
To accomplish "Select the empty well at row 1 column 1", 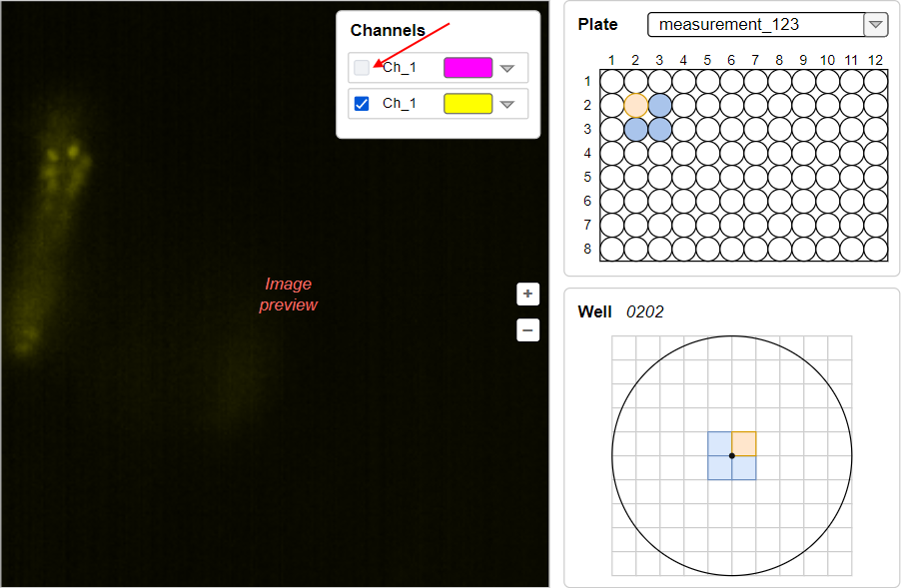I will (x=611, y=81).
